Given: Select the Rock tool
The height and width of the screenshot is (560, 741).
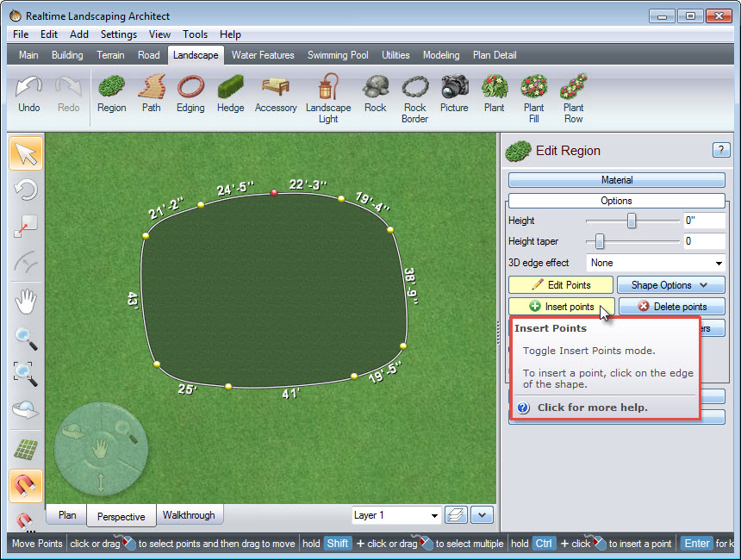Looking at the screenshot, I should (375, 94).
